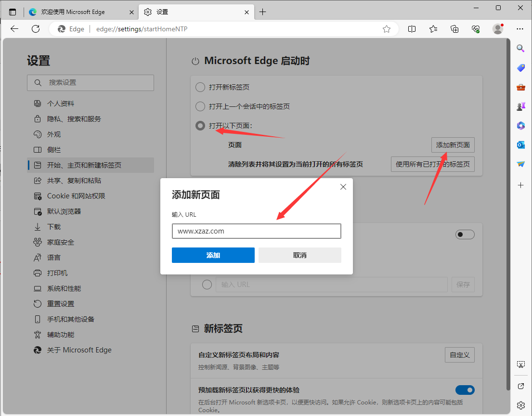The height and width of the screenshot is (416, 532).
Task: Open 个人资料 settings section
Action: click(90, 104)
